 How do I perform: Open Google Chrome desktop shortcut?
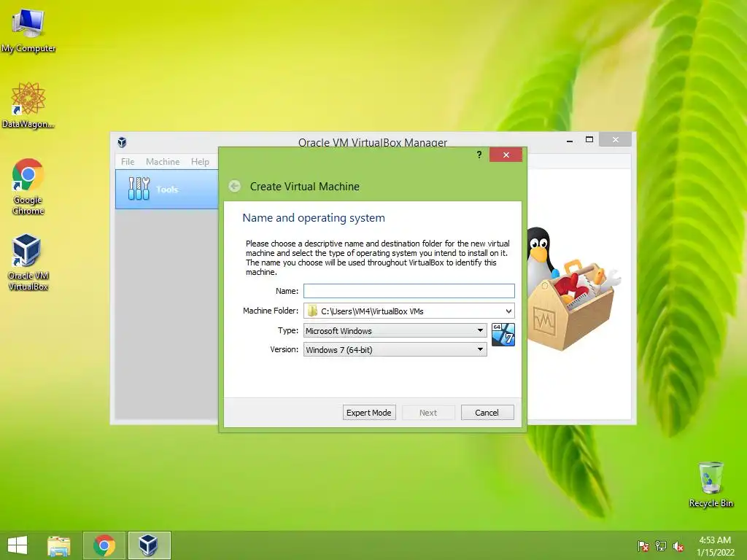28,186
